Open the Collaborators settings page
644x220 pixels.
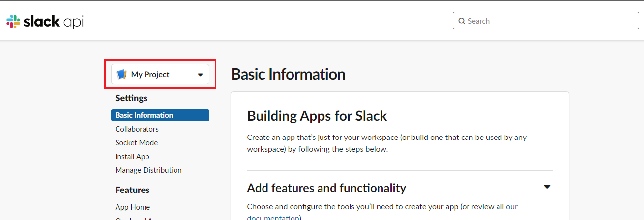137,129
